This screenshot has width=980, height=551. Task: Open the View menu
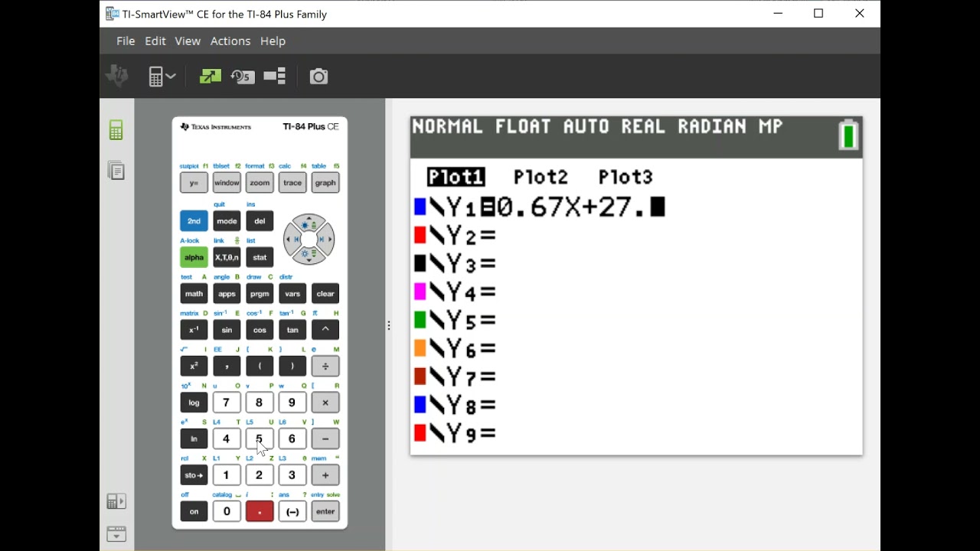point(188,41)
